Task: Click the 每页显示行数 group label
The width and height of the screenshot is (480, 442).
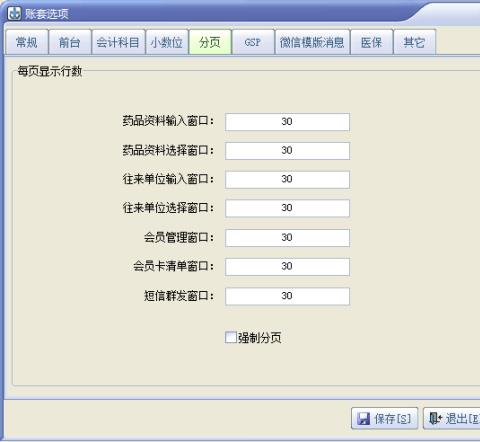Action: point(50,71)
